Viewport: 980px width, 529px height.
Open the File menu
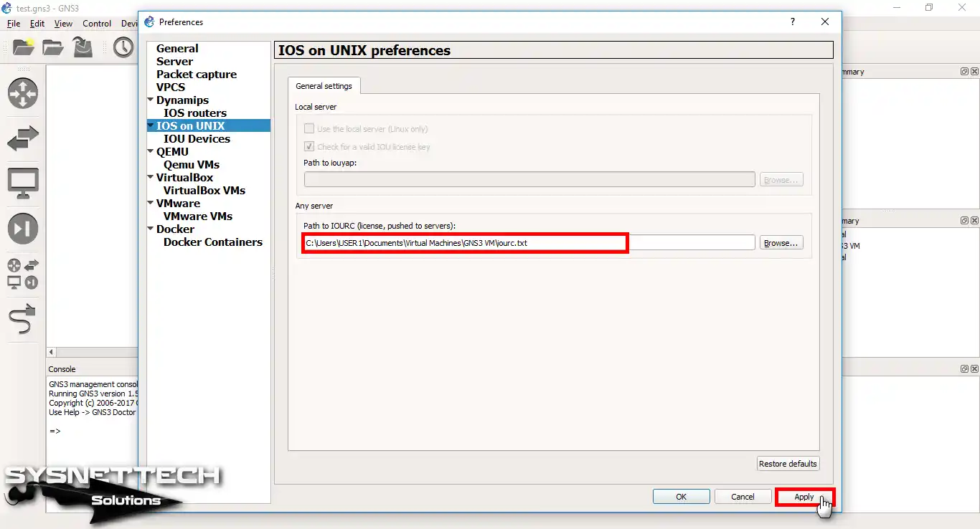14,24
